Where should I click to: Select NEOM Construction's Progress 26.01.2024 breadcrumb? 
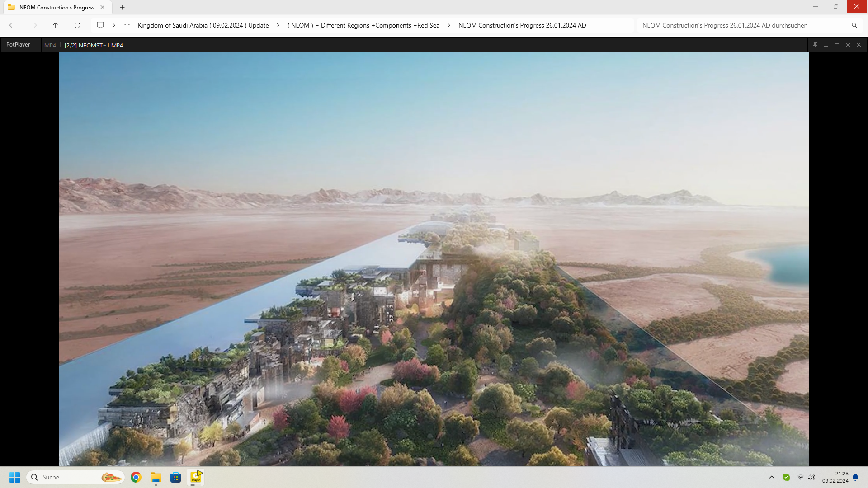point(522,25)
